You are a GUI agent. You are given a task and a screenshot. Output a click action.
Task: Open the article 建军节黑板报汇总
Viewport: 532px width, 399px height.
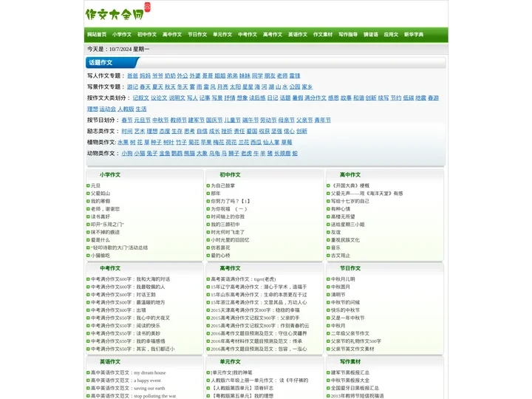(350, 372)
